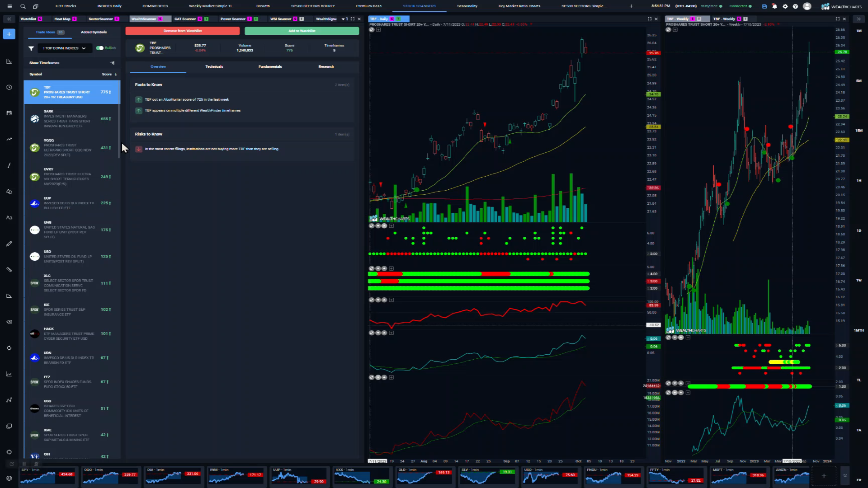This screenshot has height=488, width=868.
Task: Collapse left panel with double-chevron icon
Action: [x=9, y=19]
